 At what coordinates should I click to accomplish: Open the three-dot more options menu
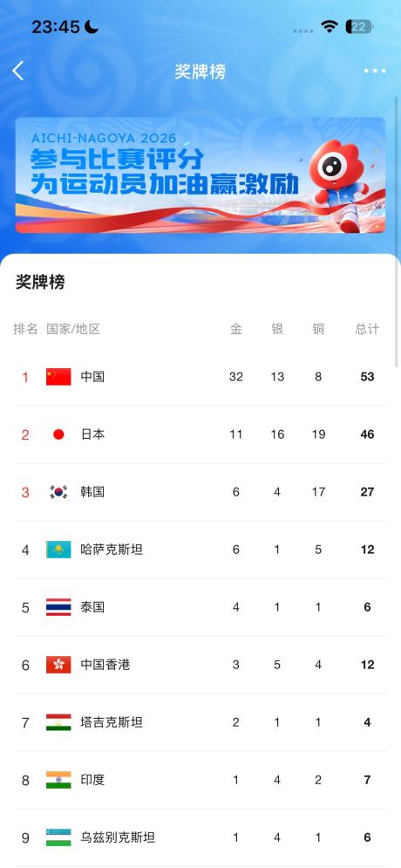375,71
